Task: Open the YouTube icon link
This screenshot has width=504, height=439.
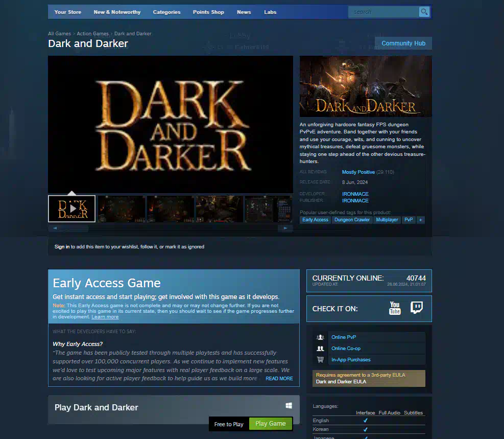Action: (395, 309)
